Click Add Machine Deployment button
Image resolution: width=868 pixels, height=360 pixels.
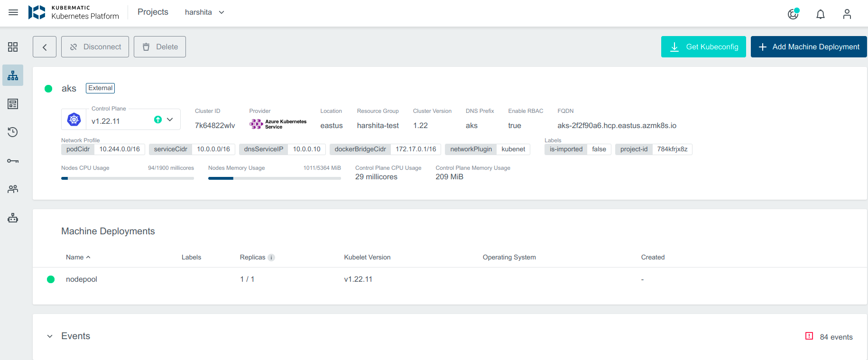(808, 47)
